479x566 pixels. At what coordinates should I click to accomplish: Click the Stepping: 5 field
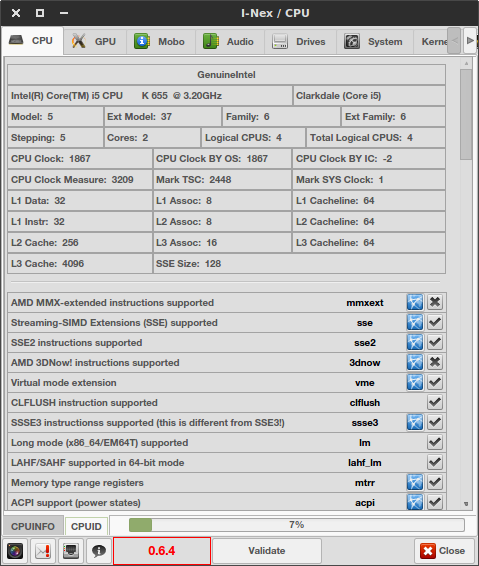(x=55, y=138)
